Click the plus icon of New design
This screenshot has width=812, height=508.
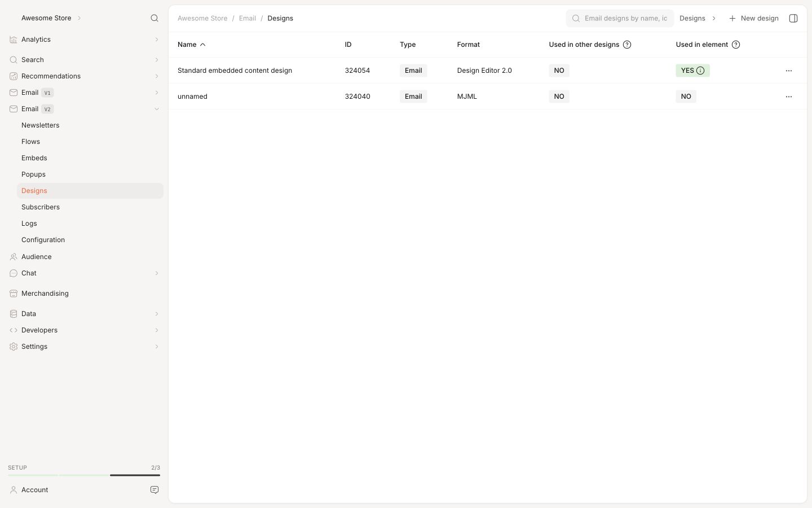point(732,19)
